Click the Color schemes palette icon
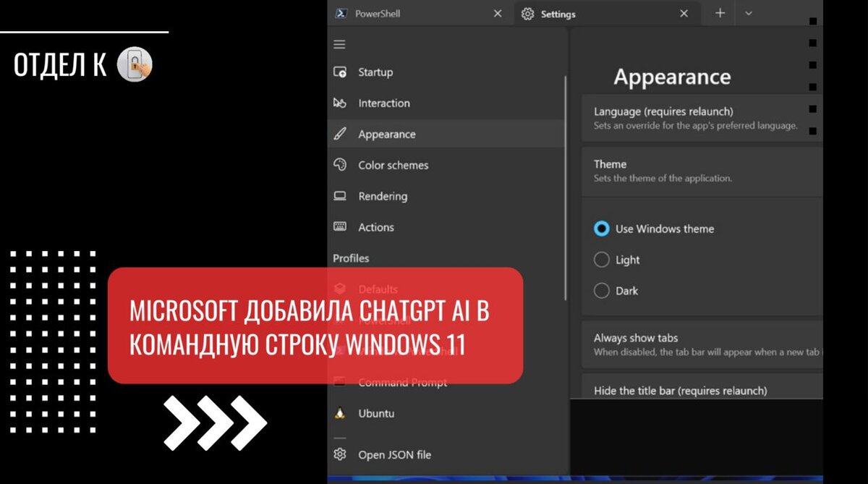Screen dimensions: 868x484 340,165
